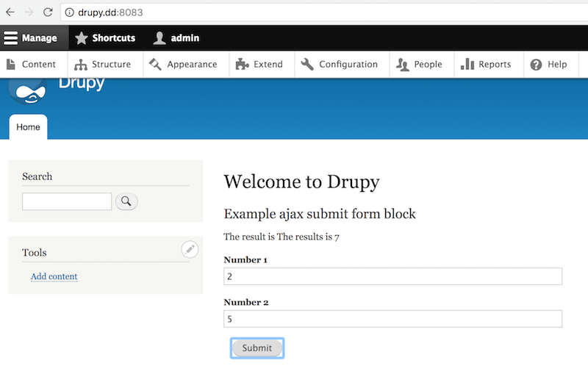Click the browser back arrow

(x=10, y=12)
